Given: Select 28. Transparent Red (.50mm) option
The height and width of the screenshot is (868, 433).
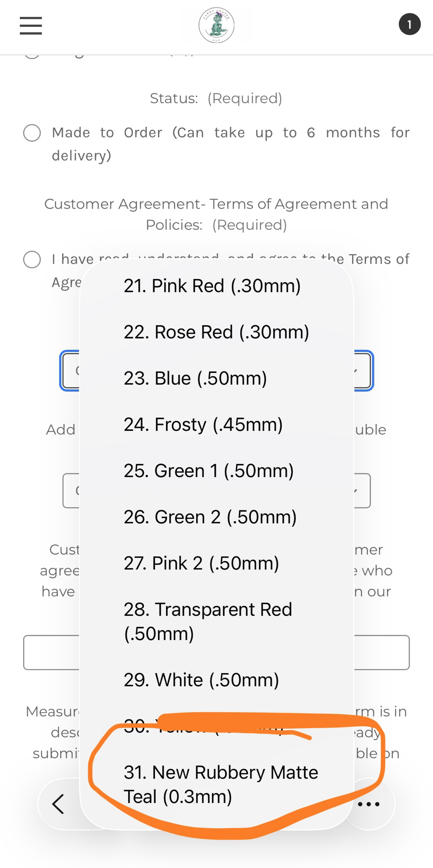Looking at the screenshot, I should click(x=208, y=621).
